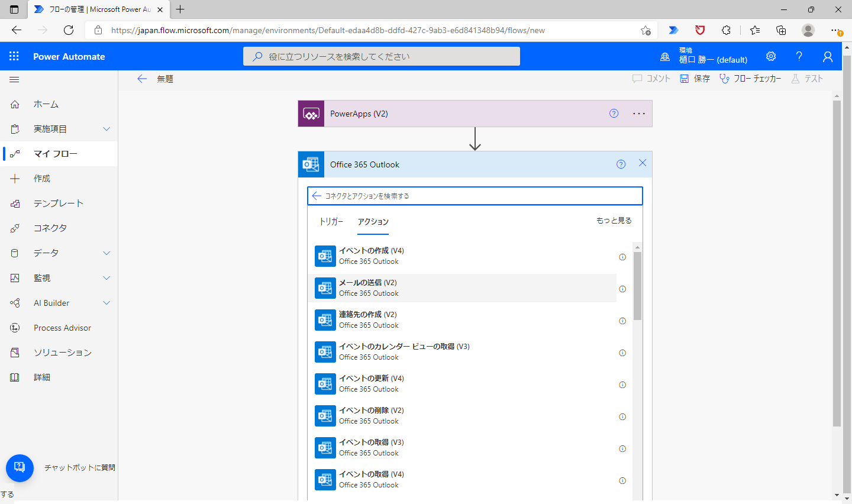Open ソリューション in the sidebar
Image resolution: width=852 pixels, height=504 pixels.
tap(59, 353)
